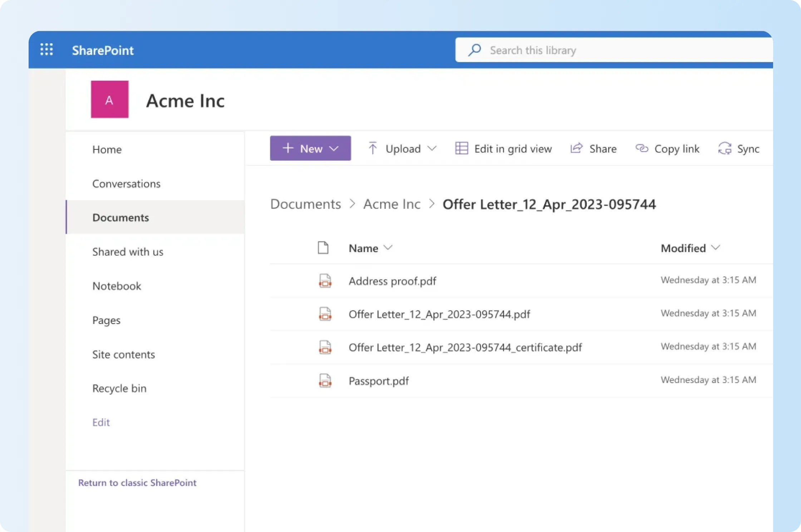Expand the Upload dropdown chevron
The image size is (801, 532).
432,148
